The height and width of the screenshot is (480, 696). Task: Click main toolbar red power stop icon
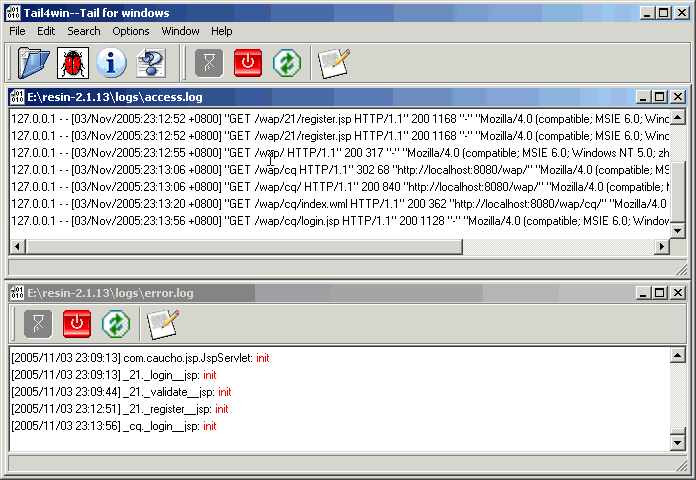[x=248, y=63]
